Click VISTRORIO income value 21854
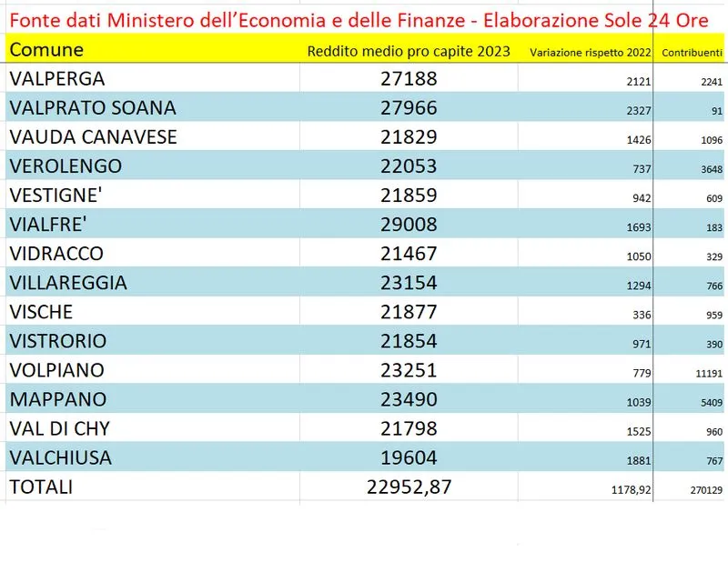The image size is (728, 572). point(409,341)
